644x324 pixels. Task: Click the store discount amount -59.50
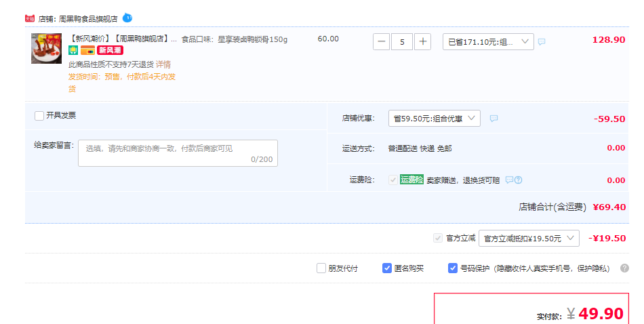coord(609,119)
